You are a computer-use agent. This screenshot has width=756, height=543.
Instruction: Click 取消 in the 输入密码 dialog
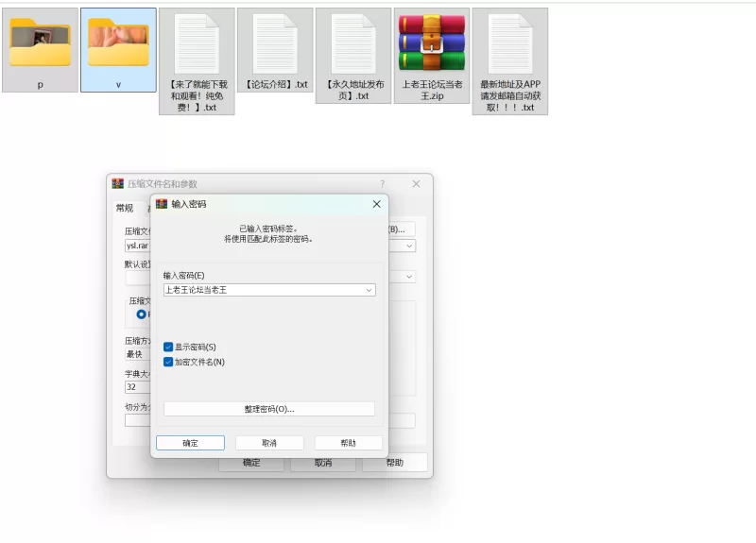(269, 443)
